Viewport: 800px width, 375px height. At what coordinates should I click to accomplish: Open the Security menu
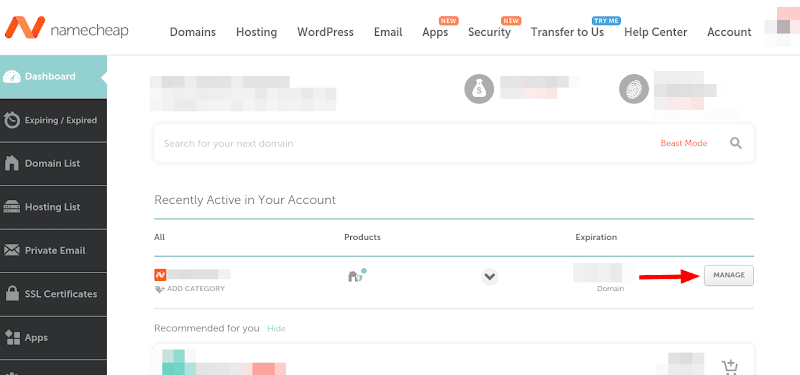[489, 32]
